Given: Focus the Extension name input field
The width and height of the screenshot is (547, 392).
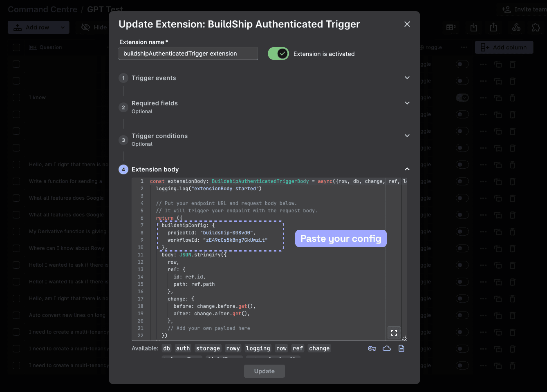Looking at the screenshot, I should coord(188,53).
